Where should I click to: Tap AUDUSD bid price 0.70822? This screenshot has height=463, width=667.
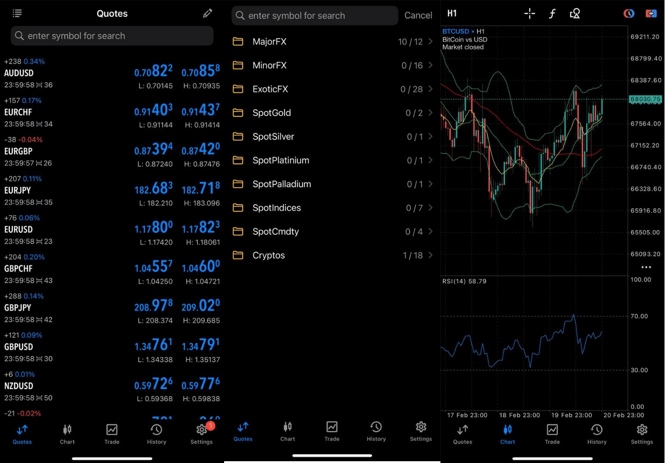tap(154, 71)
